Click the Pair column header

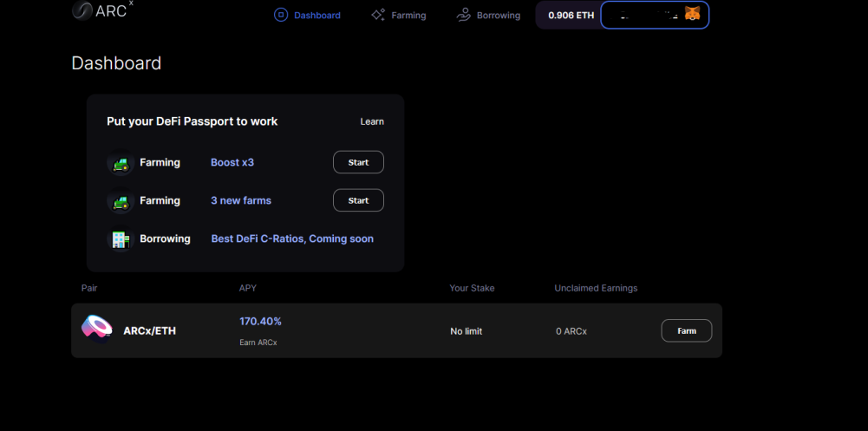point(89,288)
